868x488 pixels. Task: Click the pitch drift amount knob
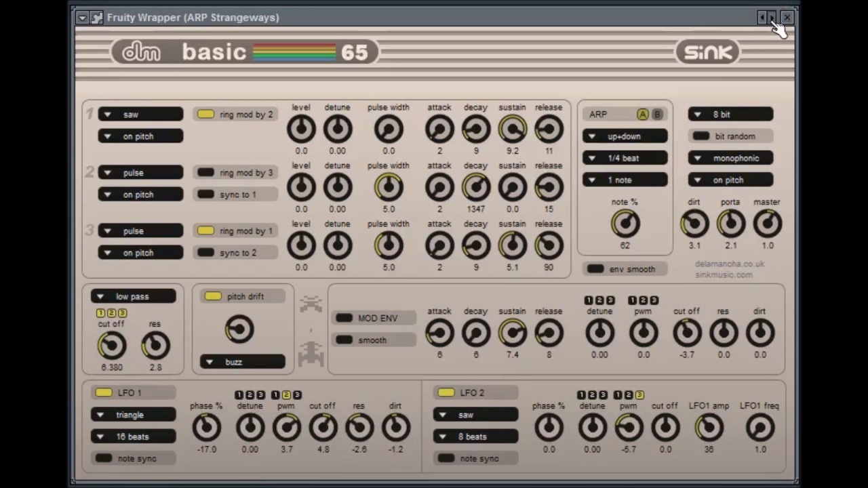click(239, 329)
